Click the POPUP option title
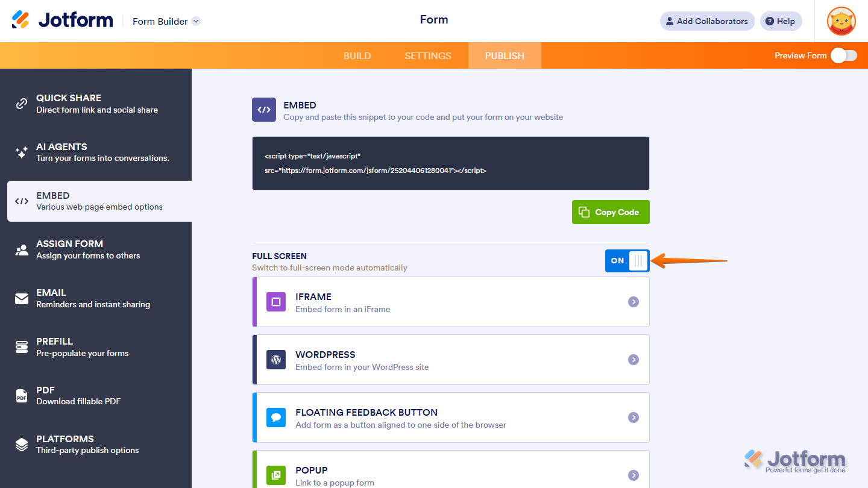 312,471
